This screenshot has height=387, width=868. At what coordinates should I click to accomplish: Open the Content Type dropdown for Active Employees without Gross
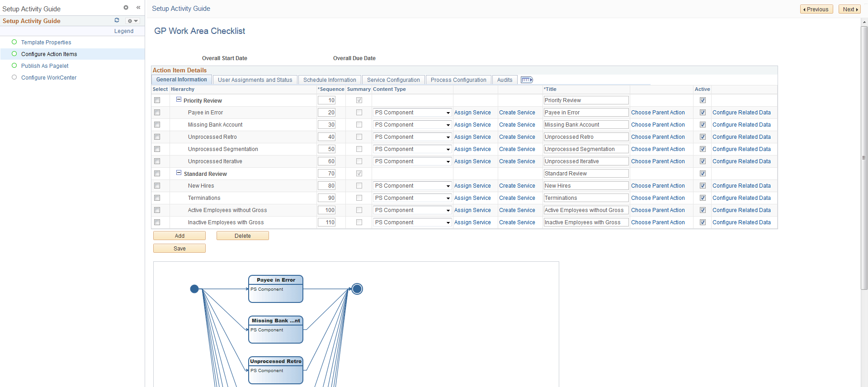[412, 210]
